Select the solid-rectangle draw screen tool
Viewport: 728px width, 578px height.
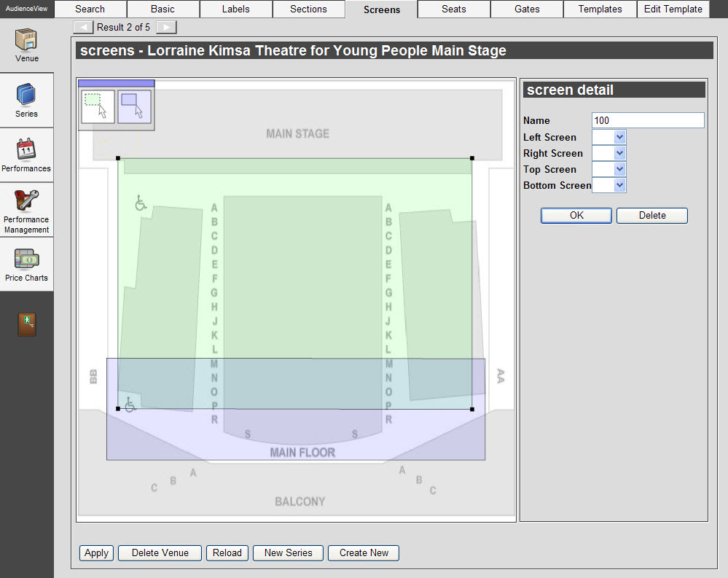tap(134, 106)
